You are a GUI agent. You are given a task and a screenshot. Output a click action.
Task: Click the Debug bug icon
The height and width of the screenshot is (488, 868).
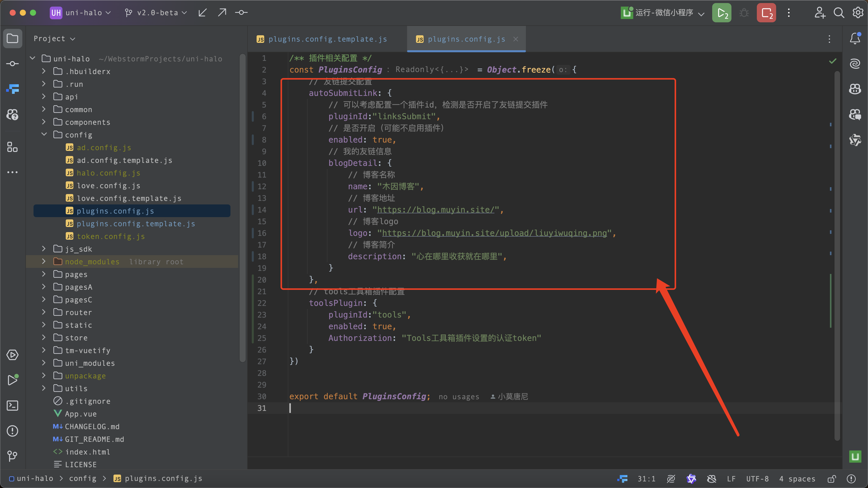tap(744, 13)
